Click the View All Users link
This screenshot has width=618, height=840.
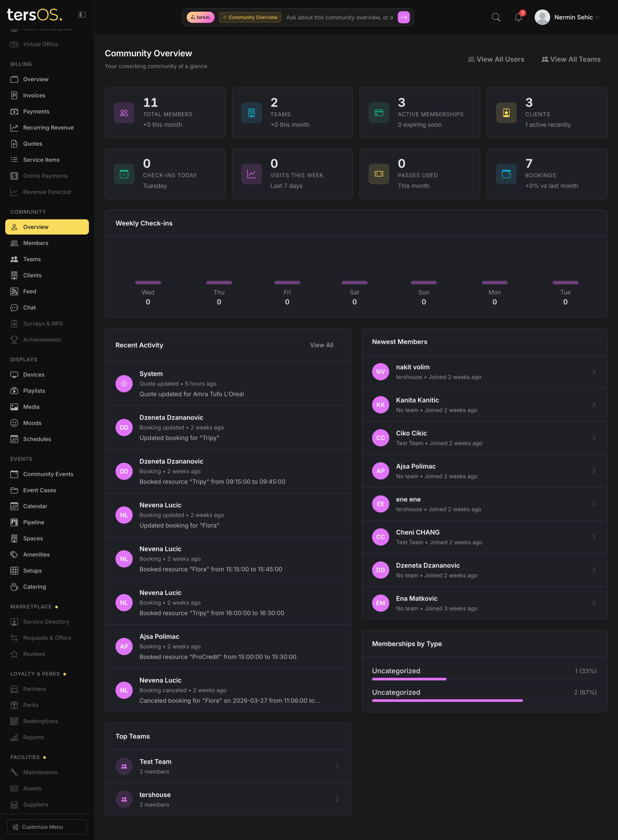coord(496,59)
